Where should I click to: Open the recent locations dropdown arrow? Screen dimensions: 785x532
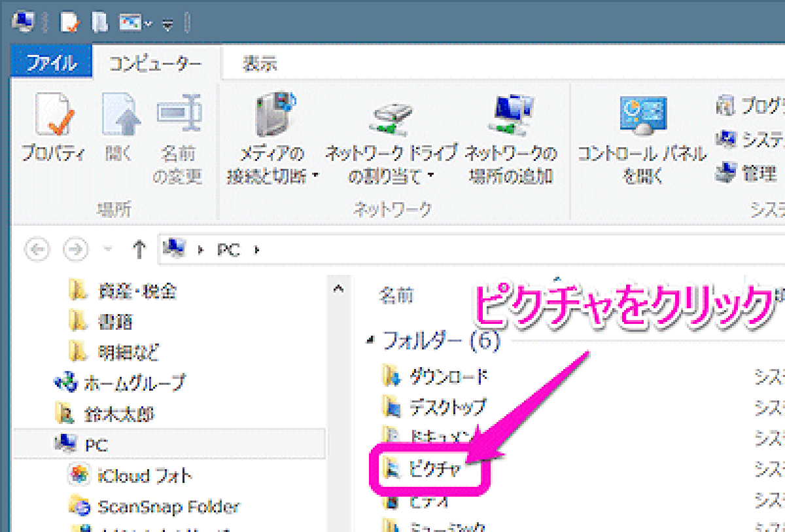click(x=108, y=250)
